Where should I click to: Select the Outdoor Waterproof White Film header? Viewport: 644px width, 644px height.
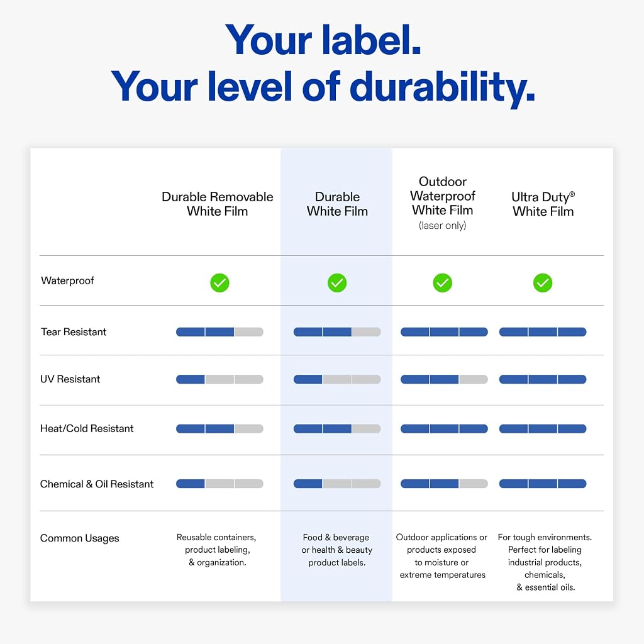coord(442,203)
